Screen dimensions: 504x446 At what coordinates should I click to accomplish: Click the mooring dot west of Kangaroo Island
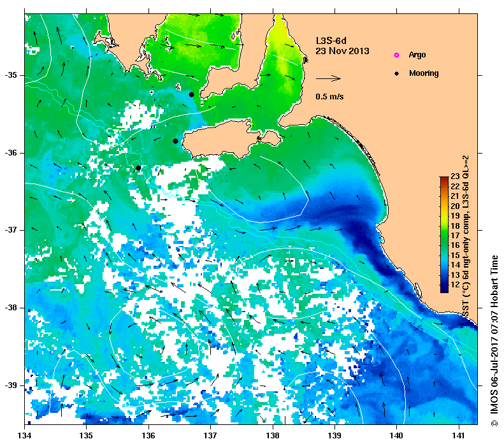[x=175, y=141]
